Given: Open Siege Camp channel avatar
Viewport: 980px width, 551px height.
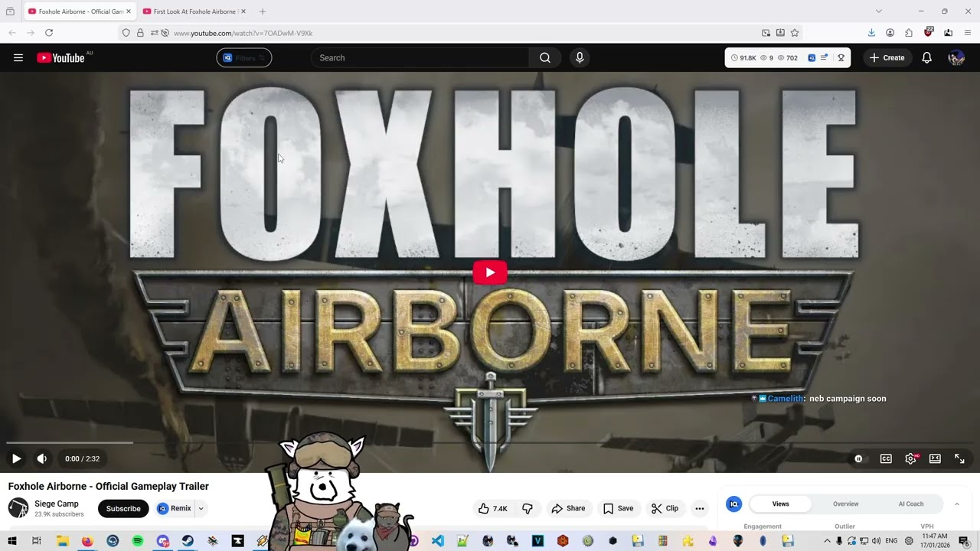Looking at the screenshot, I should pyautogui.click(x=18, y=508).
